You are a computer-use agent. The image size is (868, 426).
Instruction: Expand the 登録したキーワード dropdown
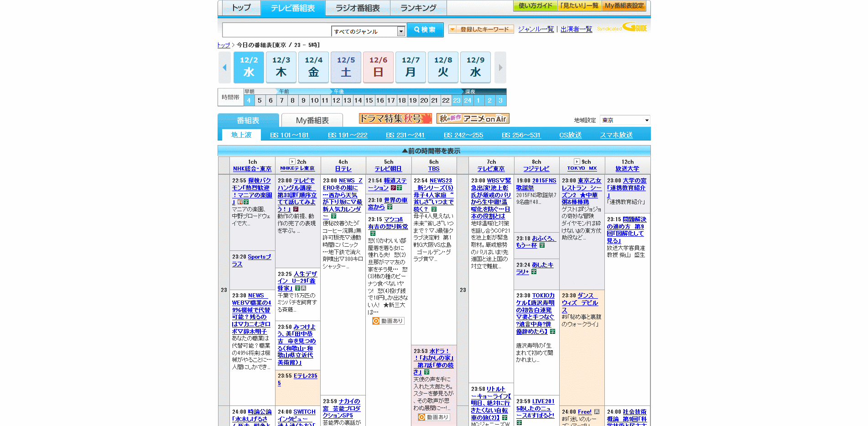point(481,29)
